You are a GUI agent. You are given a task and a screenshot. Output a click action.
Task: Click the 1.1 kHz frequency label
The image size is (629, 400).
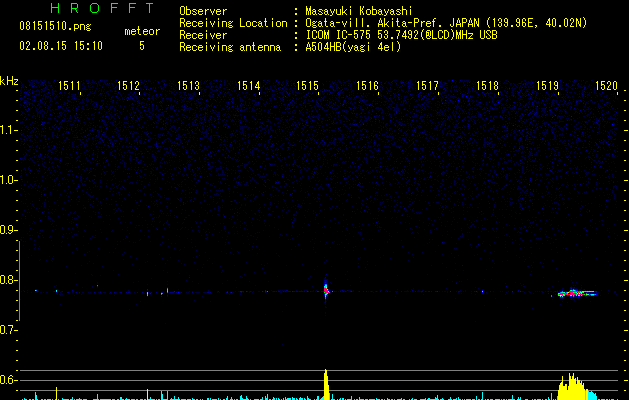[7, 130]
